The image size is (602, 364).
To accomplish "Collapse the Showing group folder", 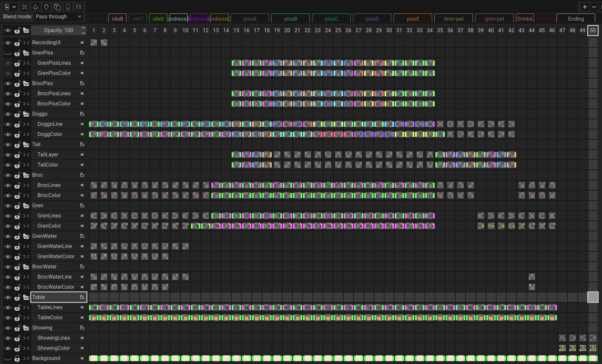I will point(26,328).
